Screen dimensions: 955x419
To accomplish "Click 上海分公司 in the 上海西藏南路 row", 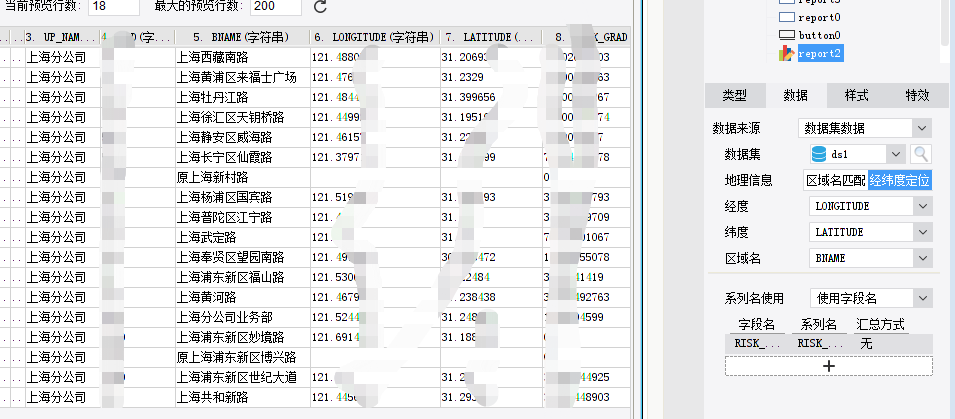I will [x=62, y=58].
